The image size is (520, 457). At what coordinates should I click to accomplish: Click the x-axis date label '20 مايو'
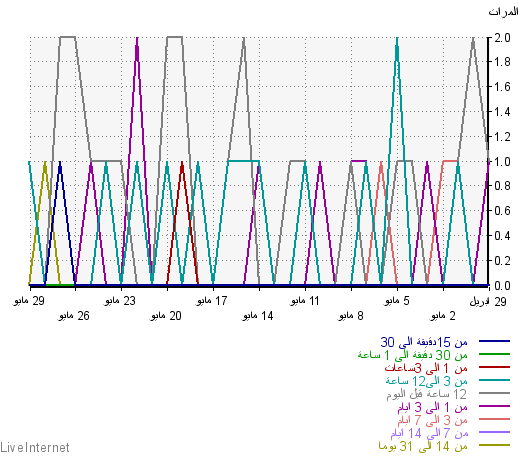tap(166, 316)
